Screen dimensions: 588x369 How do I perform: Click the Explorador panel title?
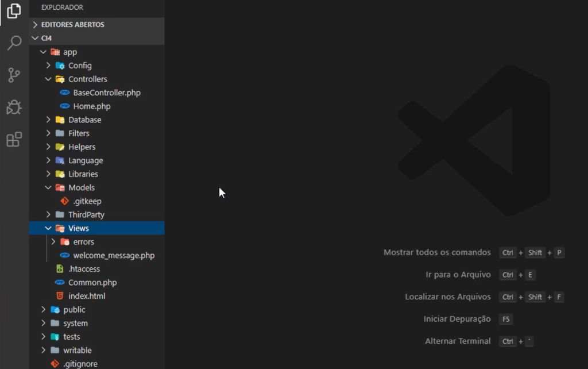pos(62,7)
